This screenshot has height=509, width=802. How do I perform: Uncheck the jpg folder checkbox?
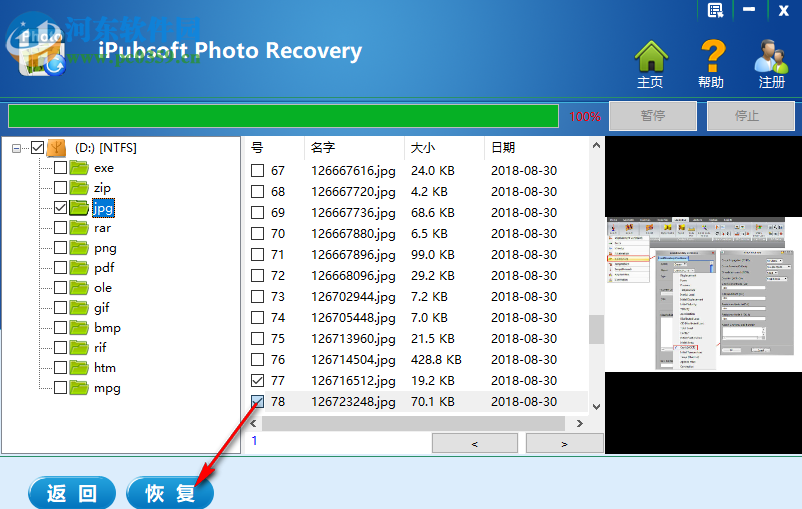pyautogui.click(x=60, y=207)
